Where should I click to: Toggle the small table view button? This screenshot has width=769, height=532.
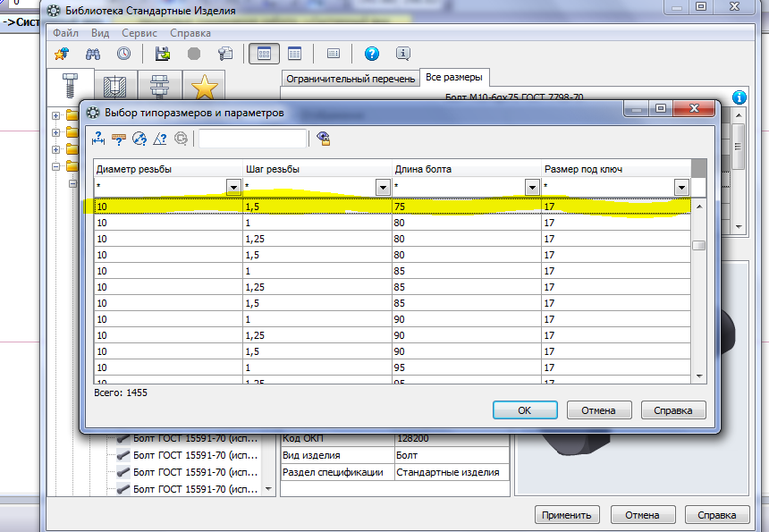tap(295, 54)
